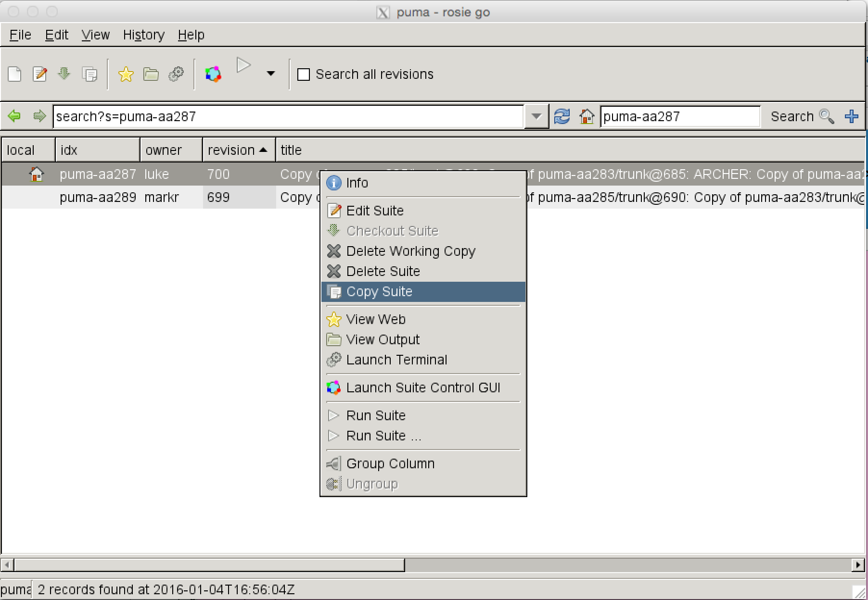Image resolution: width=868 pixels, height=600 pixels.
Task: Go back with the green left arrow
Action: (14, 116)
